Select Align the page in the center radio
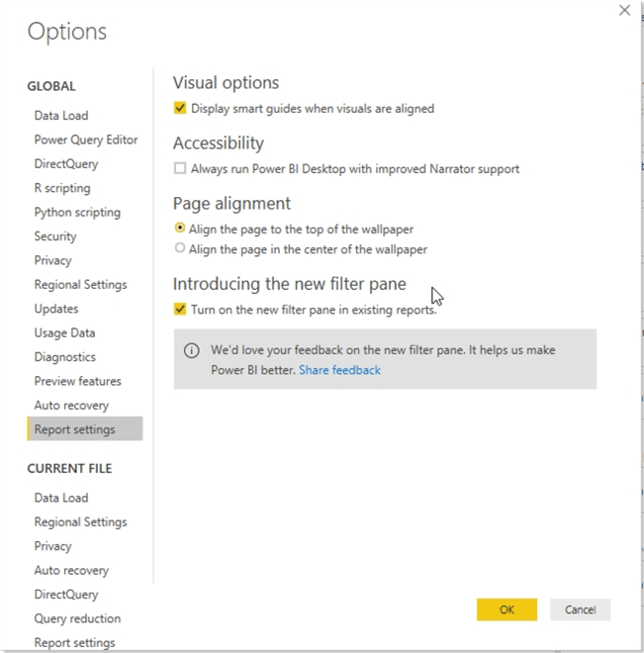The height and width of the screenshot is (653, 644). pyautogui.click(x=180, y=248)
